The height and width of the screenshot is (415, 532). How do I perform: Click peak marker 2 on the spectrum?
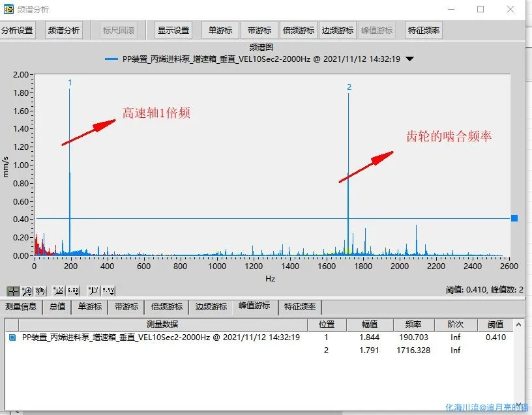coord(349,87)
